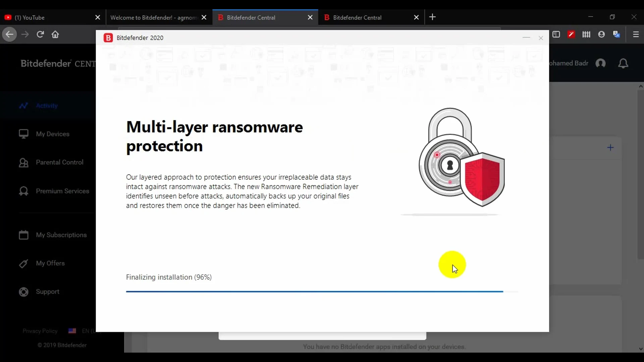This screenshot has width=644, height=362.
Task: Click the red pen extension icon
Action: click(x=571, y=35)
